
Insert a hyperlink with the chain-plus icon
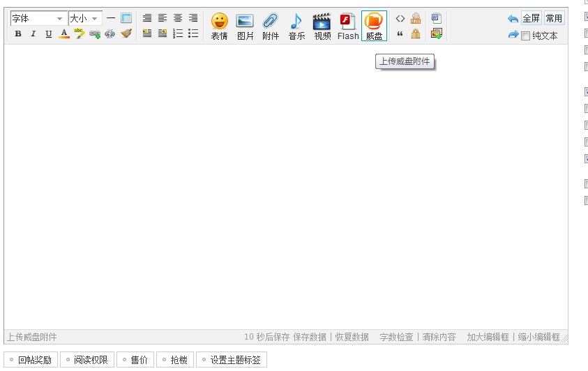[x=94, y=34]
